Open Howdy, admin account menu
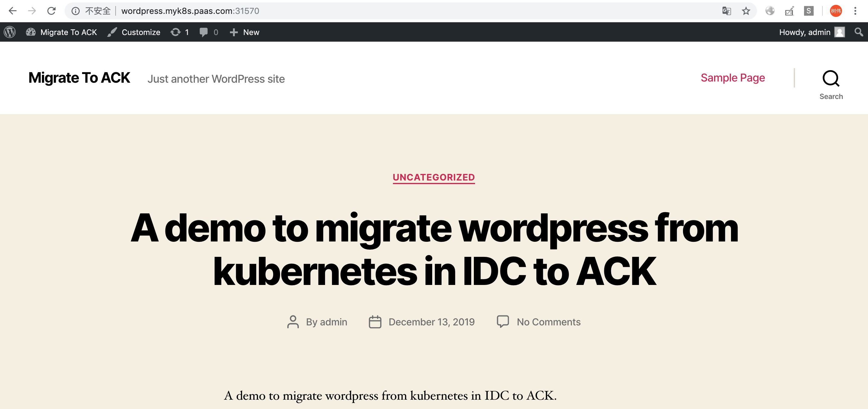The height and width of the screenshot is (409, 868). pyautogui.click(x=805, y=32)
